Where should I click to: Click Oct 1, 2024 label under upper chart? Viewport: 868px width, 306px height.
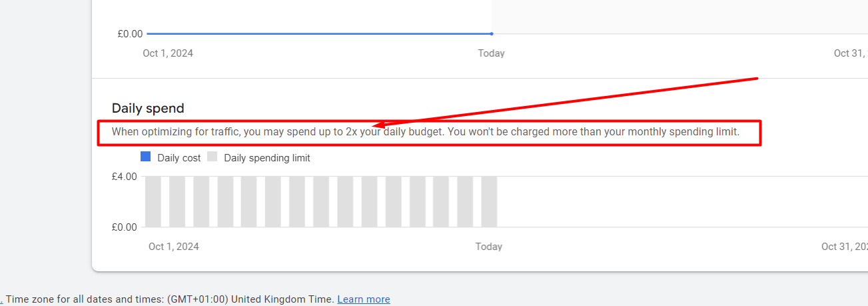click(x=168, y=53)
